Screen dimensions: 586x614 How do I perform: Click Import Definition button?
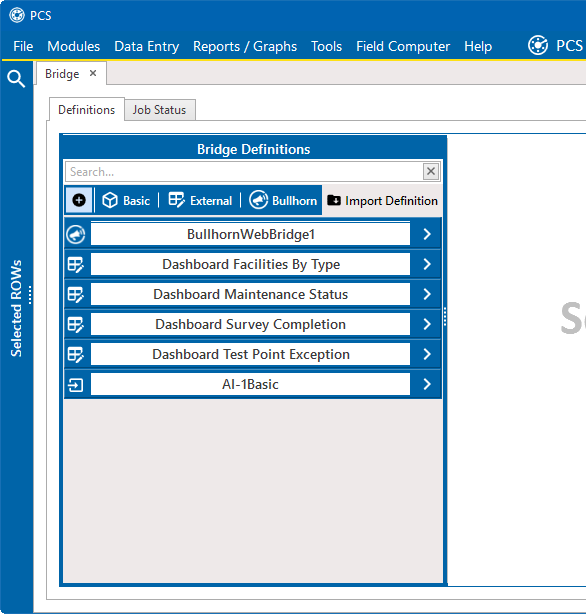[382, 200]
